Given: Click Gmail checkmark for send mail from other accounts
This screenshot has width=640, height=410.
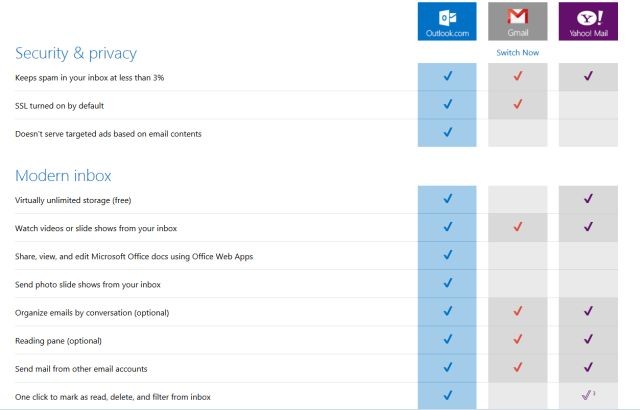Looking at the screenshot, I should pyautogui.click(x=517, y=367).
